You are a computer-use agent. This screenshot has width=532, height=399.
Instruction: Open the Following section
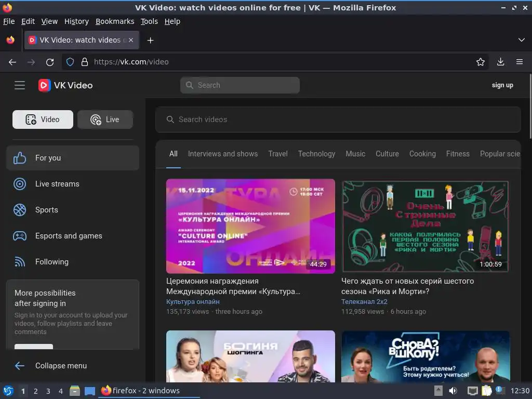coord(73,262)
